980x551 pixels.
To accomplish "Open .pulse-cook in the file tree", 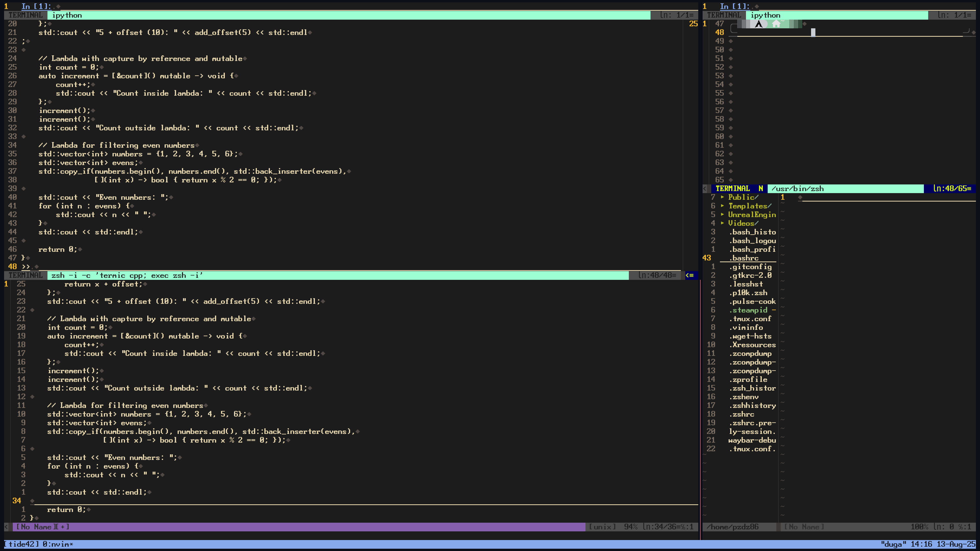I will (752, 302).
